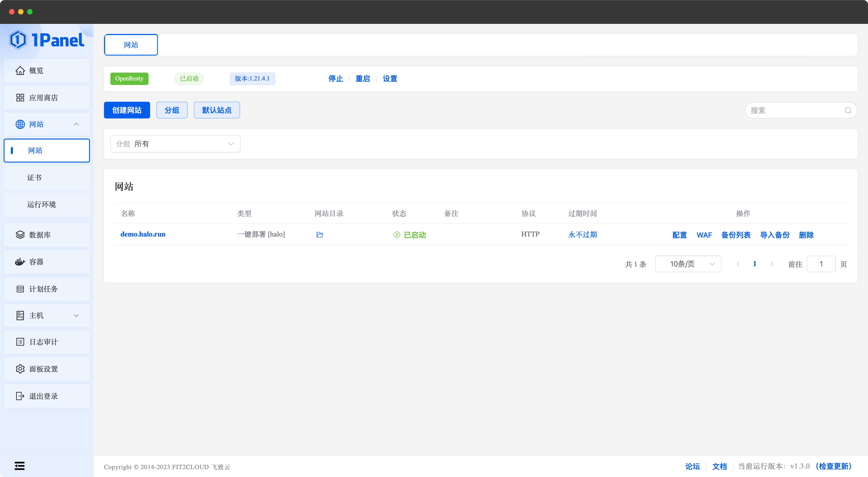Expand the 主机 sidebar menu chevron

(76, 316)
